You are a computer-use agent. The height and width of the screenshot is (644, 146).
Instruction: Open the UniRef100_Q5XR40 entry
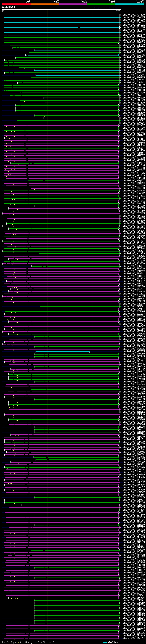point(134,37)
